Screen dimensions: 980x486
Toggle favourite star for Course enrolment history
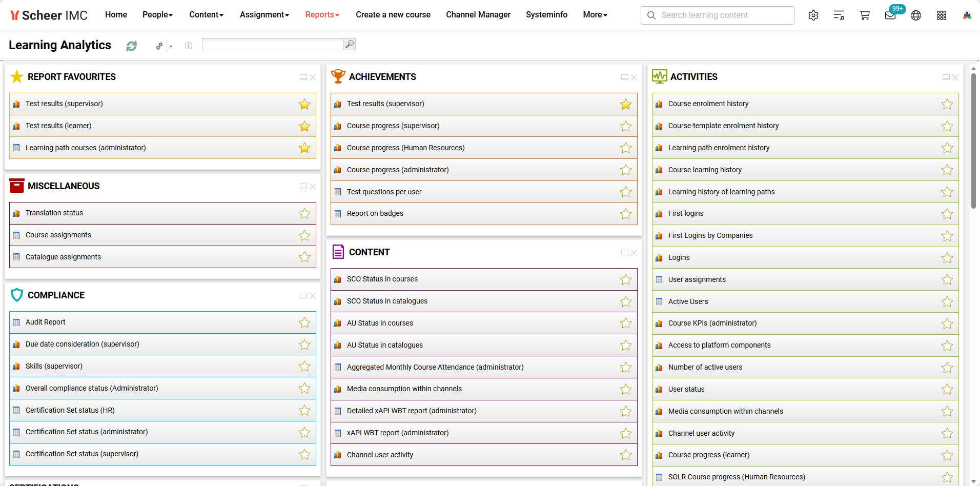pyautogui.click(x=947, y=104)
